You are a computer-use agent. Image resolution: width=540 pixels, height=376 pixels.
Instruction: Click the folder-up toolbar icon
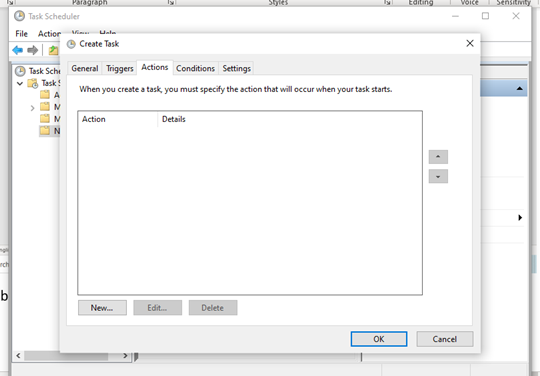[53, 50]
